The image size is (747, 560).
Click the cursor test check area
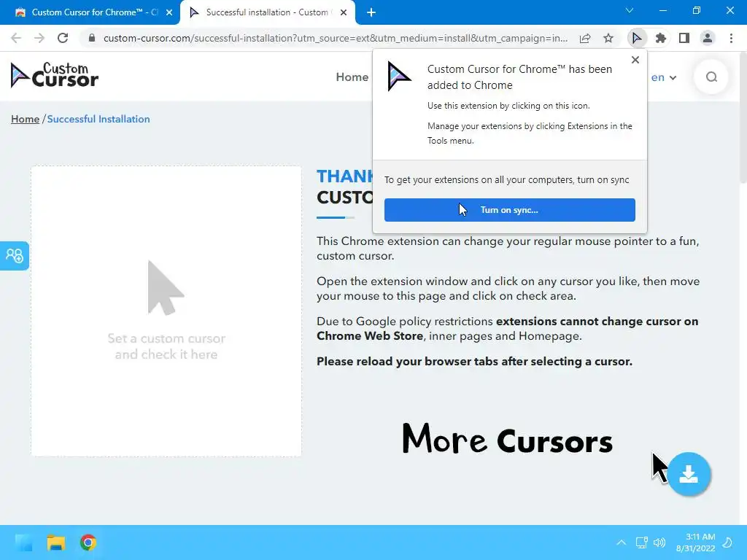point(166,311)
